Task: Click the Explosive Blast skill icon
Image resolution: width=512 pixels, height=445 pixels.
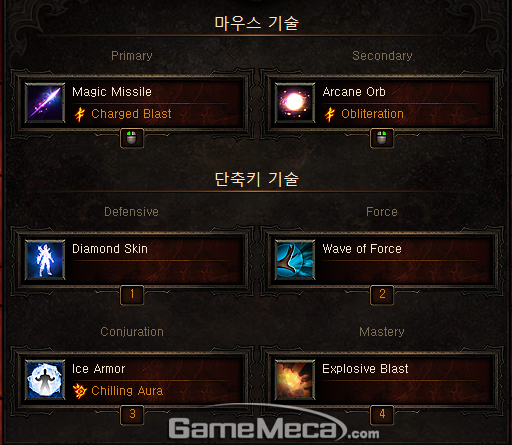Action: (295, 380)
